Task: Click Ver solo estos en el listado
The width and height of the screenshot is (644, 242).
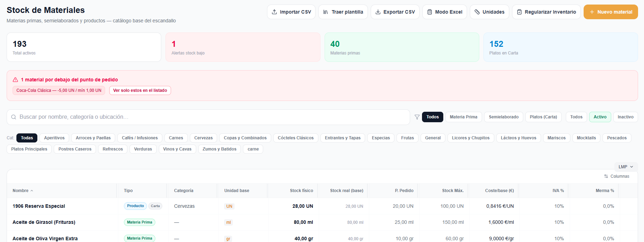Action: [140, 90]
